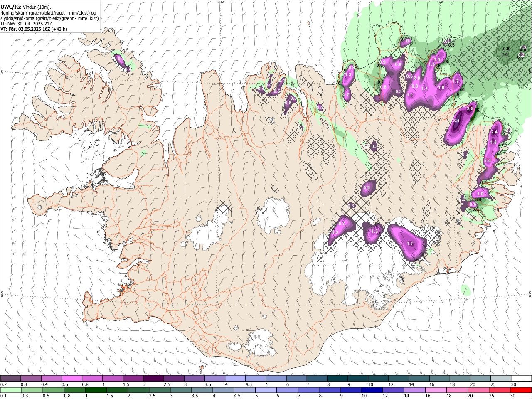Select the 0.8 swatch in the upper legend row
The width and height of the screenshot is (532, 399).
coord(92,378)
